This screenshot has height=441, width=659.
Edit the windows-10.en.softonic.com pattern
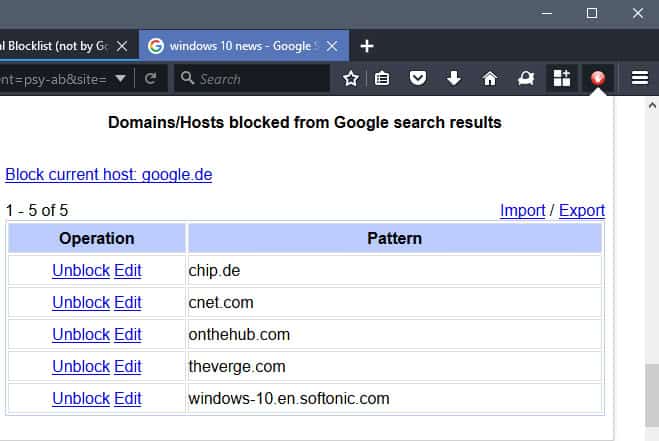[x=128, y=399]
